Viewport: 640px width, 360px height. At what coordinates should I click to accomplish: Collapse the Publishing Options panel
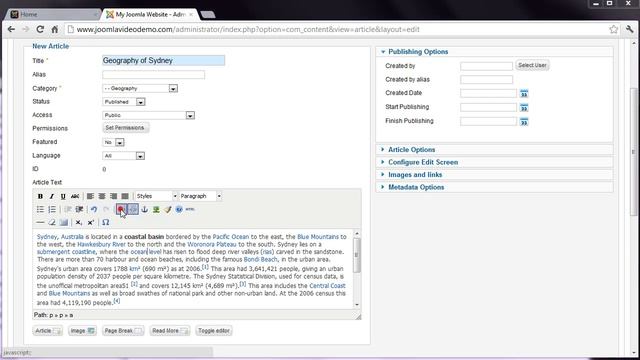tap(418, 52)
